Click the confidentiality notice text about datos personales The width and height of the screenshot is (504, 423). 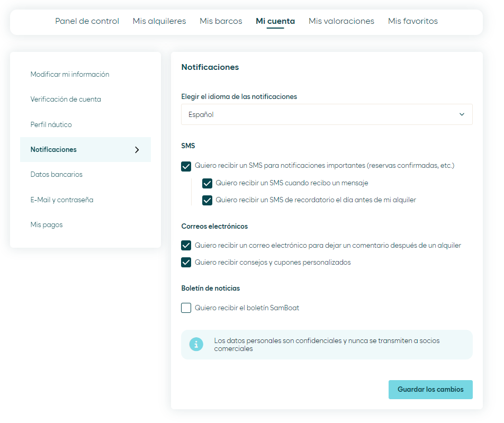[327, 345]
